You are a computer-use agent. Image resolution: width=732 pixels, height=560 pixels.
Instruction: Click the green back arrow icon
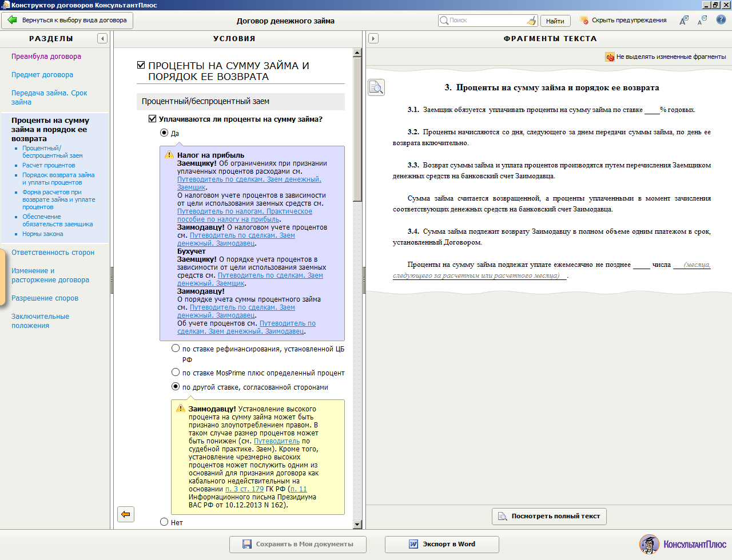[12, 20]
